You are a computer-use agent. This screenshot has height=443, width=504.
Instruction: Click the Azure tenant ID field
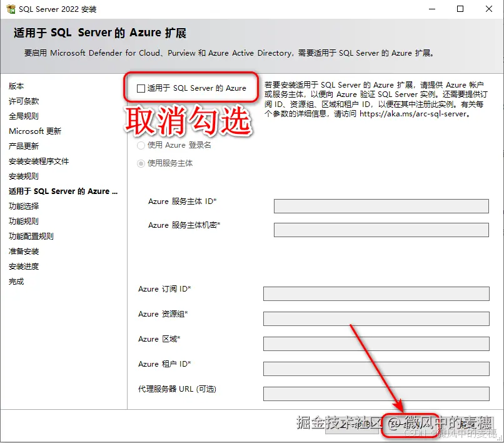[x=376, y=369]
